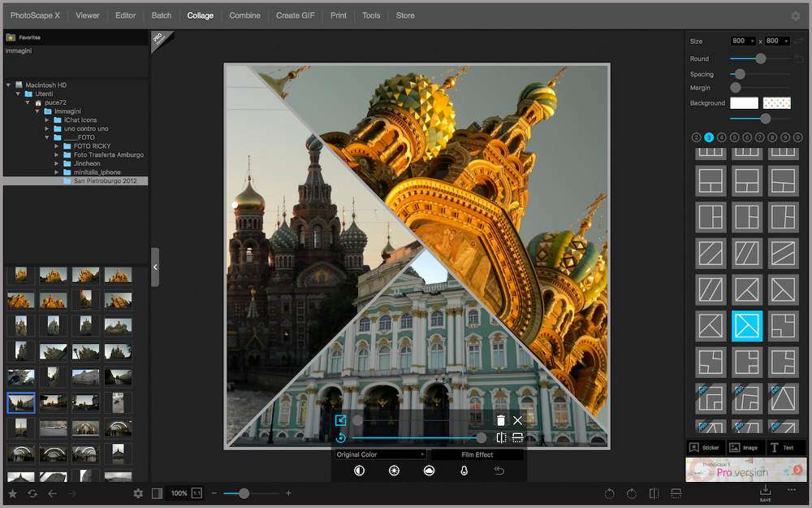The height and width of the screenshot is (508, 812).
Task: Collapse the left panel with arrow handle
Action: [x=155, y=267]
